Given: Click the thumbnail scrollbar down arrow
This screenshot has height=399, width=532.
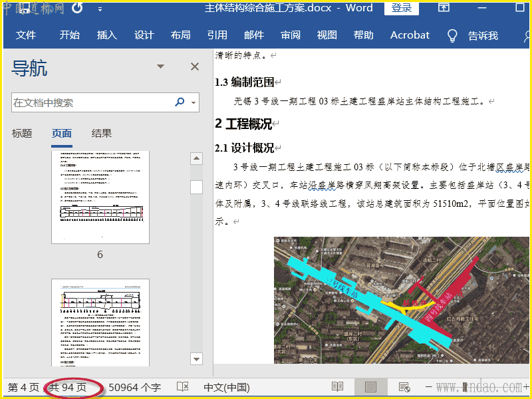Looking at the screenshot, I should (x=196, y=358).
